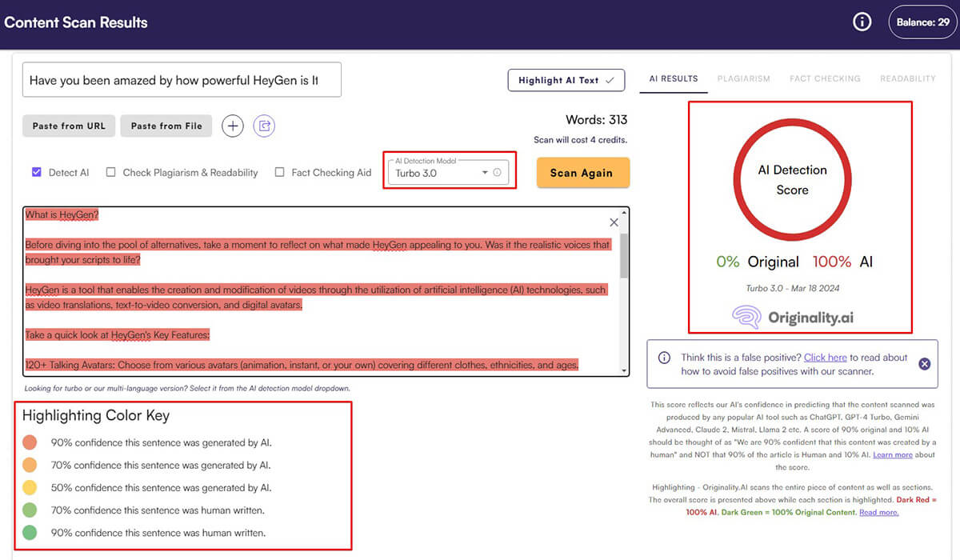Click the red 90% AI confidence swatch
Viewport: 960px width, 560px height.
30,442
